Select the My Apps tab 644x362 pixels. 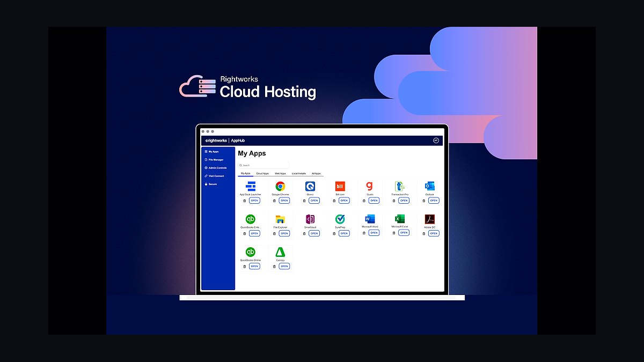[x=246, y=173]
